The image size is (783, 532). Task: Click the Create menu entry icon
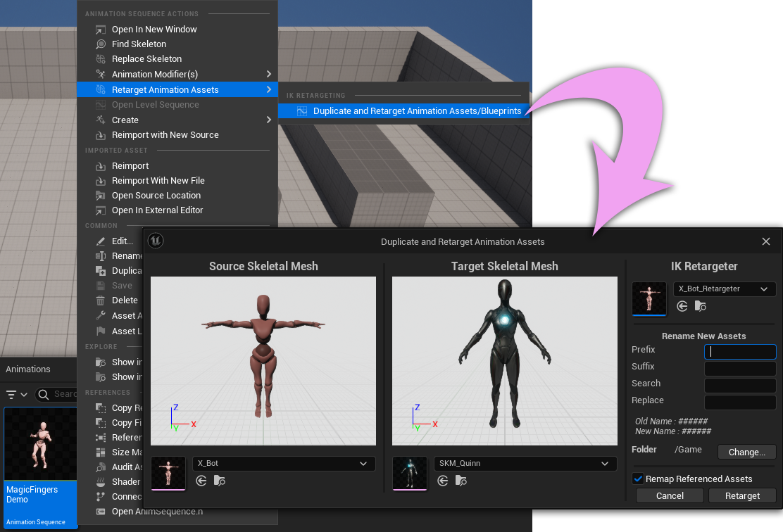coord(101,120)
